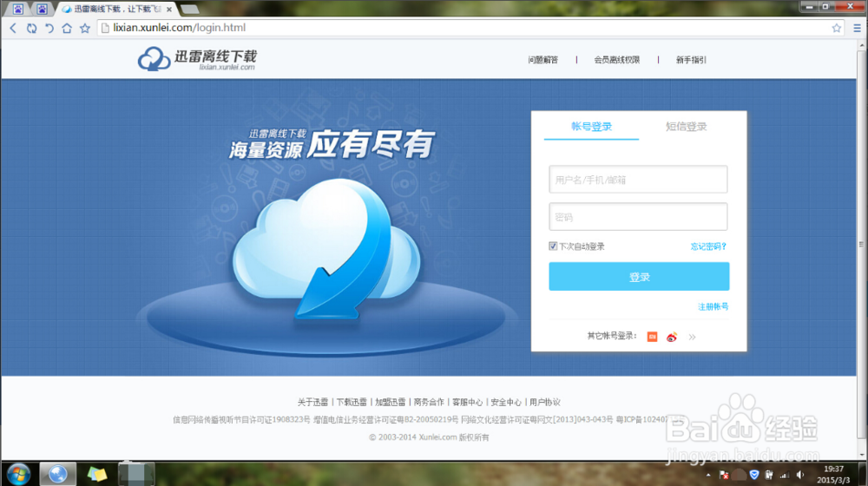
Task: Click the 迅雷离线下载 cloud logo
Action: 197,59
